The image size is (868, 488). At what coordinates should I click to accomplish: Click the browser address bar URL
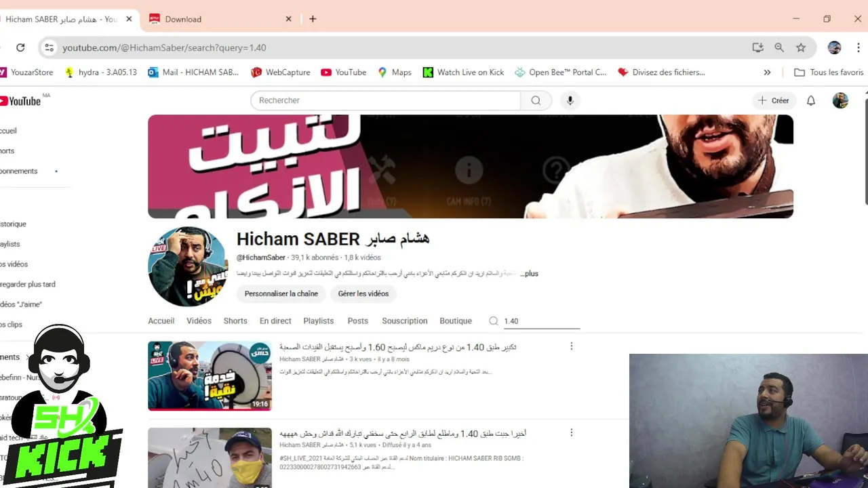coord(164,47)
